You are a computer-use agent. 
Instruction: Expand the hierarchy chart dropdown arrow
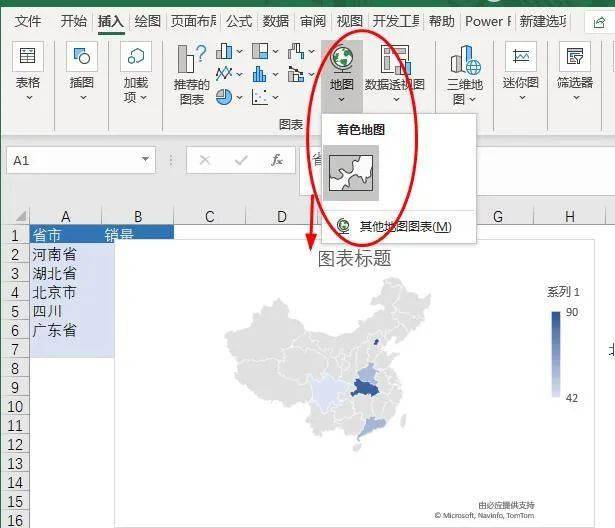(276, 51)
